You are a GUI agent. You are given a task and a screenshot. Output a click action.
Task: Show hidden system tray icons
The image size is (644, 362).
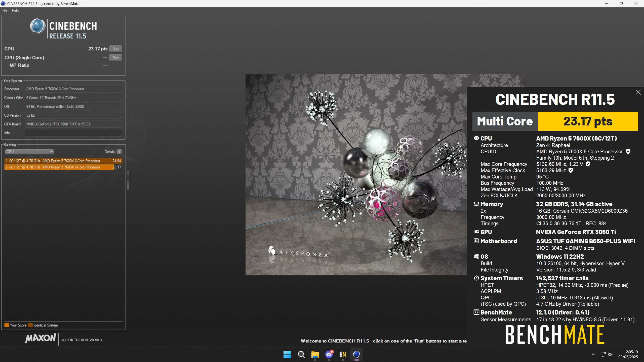(x=593, y=354)
